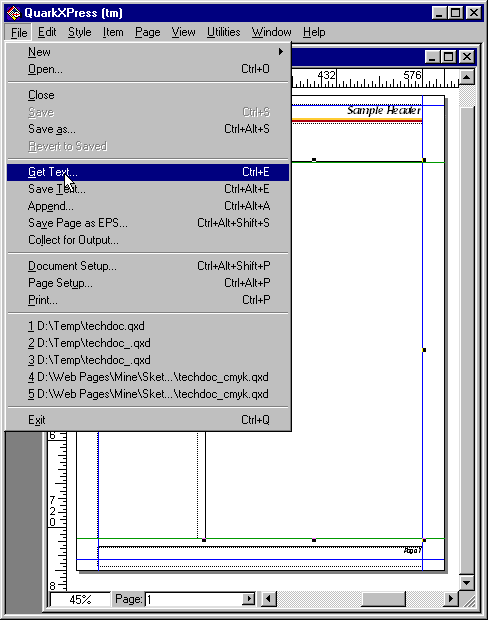Open the Edit menu
Viewport: 488px width, 620px height.
pos(47,32)
